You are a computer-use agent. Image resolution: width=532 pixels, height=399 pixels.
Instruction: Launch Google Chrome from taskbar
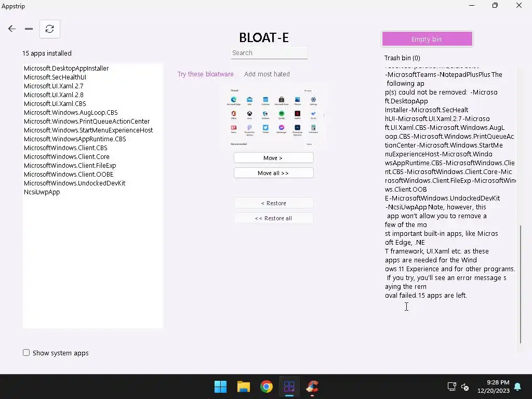point(267,387)
